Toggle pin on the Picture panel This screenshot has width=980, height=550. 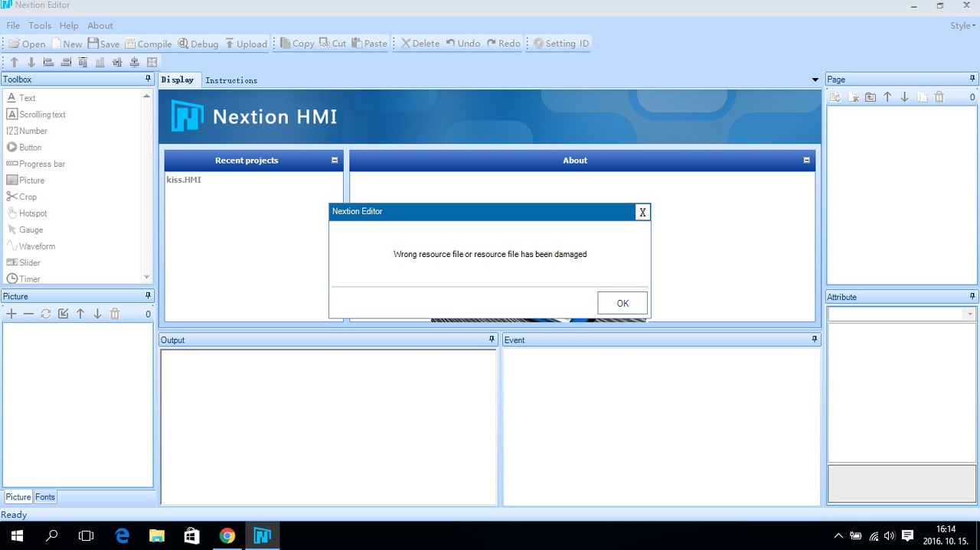pos(148,296)
